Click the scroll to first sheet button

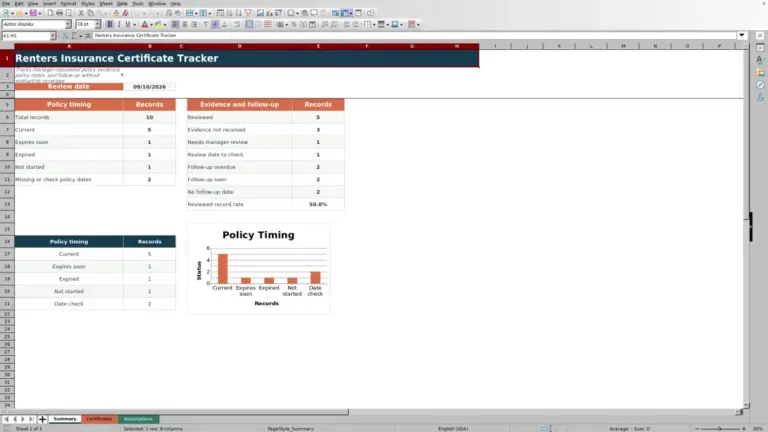(x=6, y=419)
